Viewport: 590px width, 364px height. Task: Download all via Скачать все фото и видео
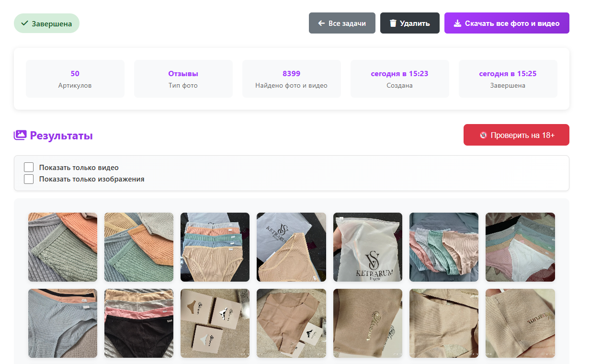pyautogui.click(x=507, y=23)
